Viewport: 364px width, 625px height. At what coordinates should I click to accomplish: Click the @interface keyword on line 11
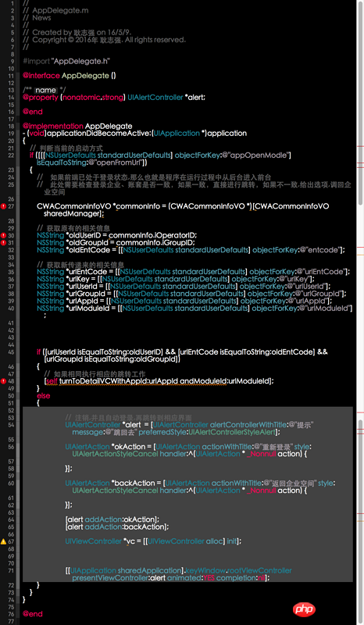(x=41, y=75)
